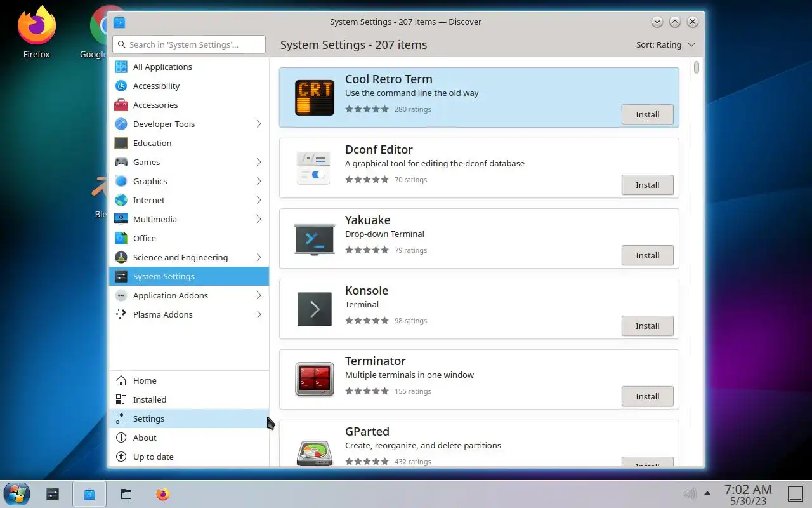Install Konsole
This screenshot has width=812, height=508.
tap(647, 326)
